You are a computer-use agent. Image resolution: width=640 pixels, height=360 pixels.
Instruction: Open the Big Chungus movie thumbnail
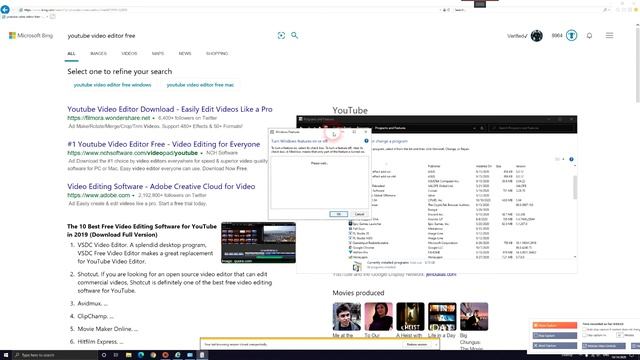click(x=474, y=316)
